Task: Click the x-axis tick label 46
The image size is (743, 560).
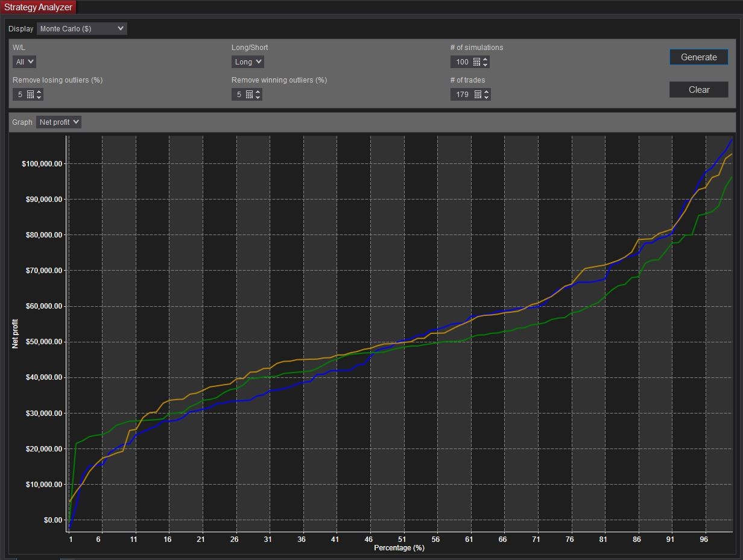Action: 368,540
